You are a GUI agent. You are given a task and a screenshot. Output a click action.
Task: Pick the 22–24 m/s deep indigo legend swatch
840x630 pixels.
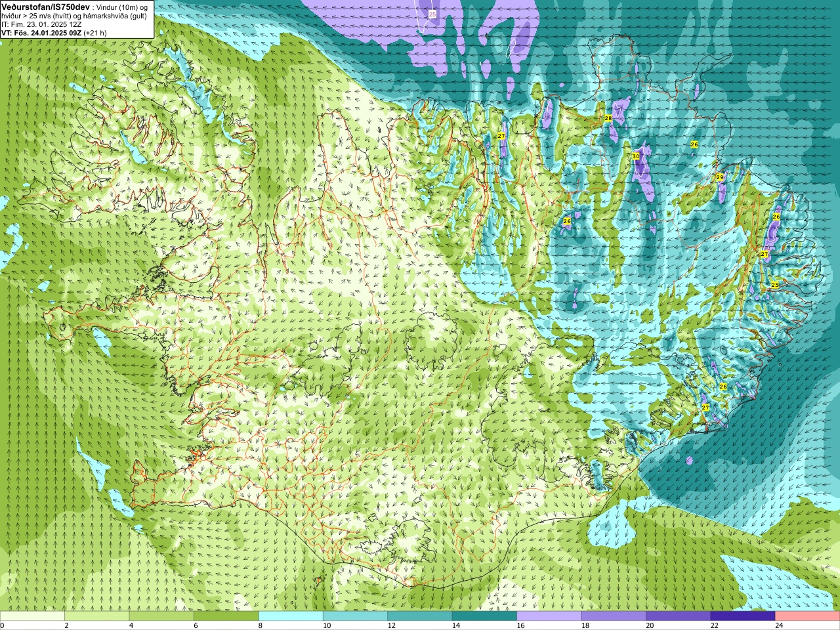[743, 616]
